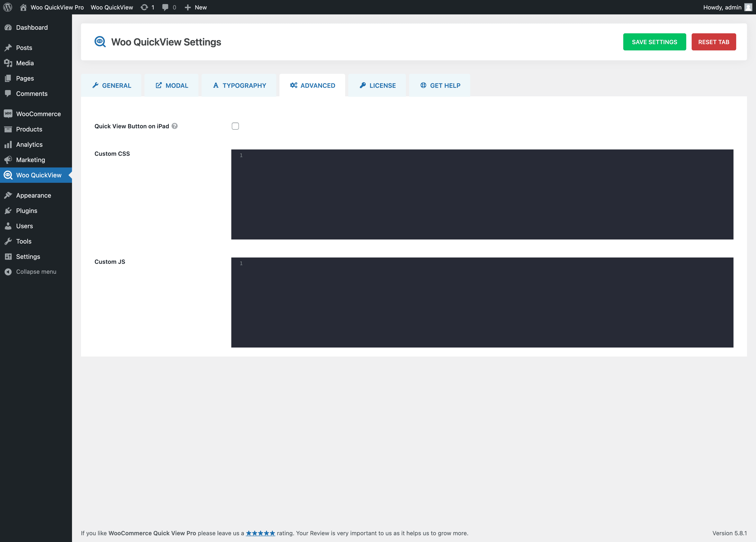Click the five-star rating link
756x542 pixels.
point(260,533)
